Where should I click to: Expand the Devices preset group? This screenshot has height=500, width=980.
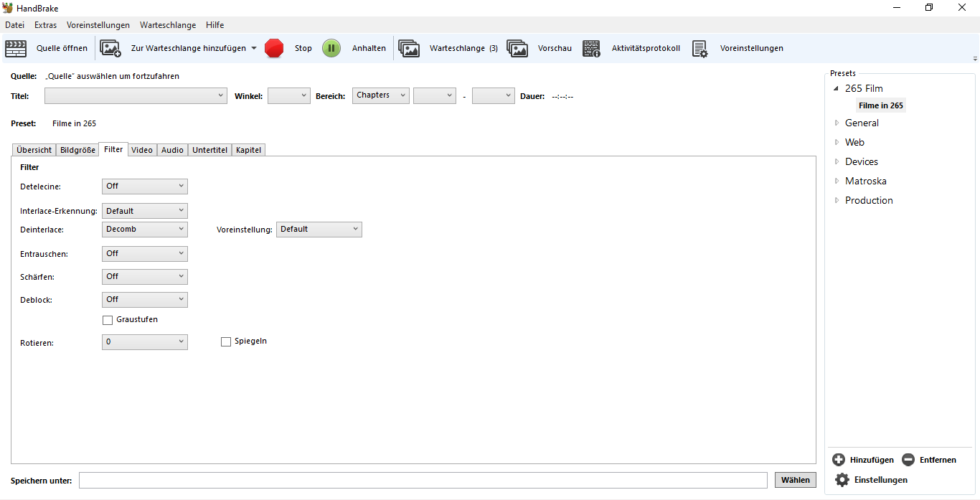(837, 161)
